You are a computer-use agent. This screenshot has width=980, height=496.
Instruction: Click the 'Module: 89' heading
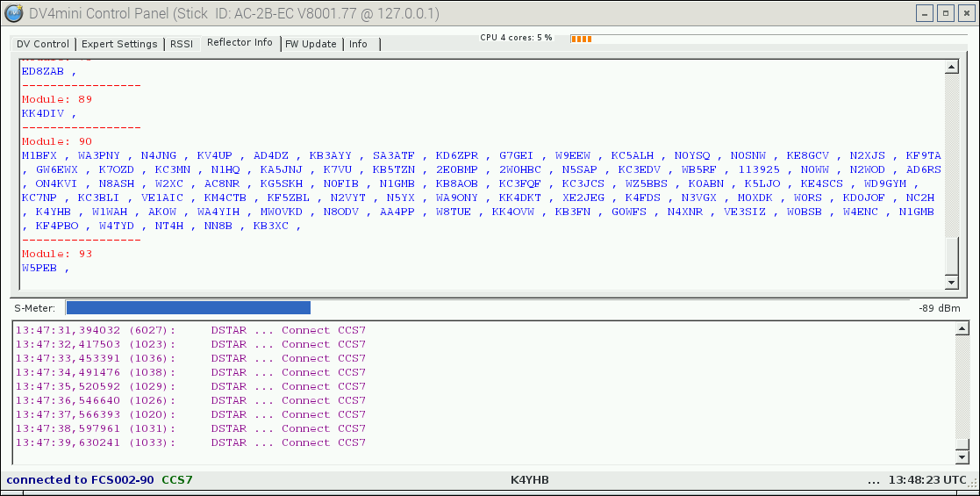click(57, 99)
